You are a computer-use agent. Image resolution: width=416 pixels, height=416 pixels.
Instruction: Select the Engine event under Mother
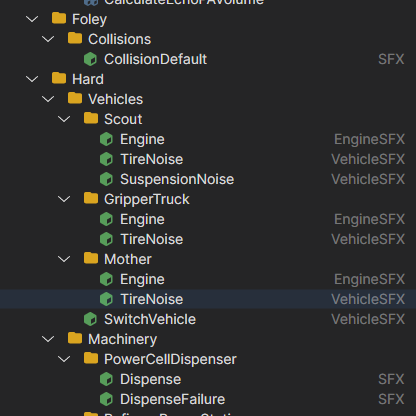click(x=142, y=279)
